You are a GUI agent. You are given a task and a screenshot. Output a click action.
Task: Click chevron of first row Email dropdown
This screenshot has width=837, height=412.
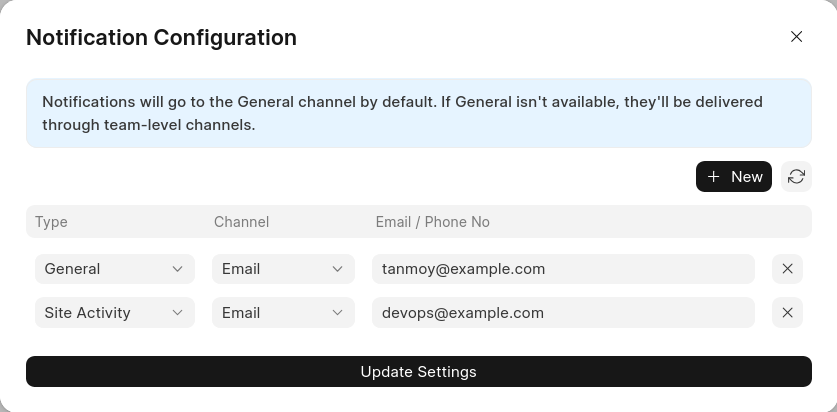337,269
